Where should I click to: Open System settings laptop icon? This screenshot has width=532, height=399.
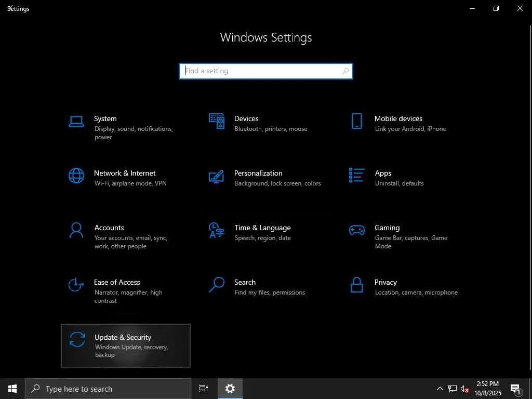[x=76, y=122]
